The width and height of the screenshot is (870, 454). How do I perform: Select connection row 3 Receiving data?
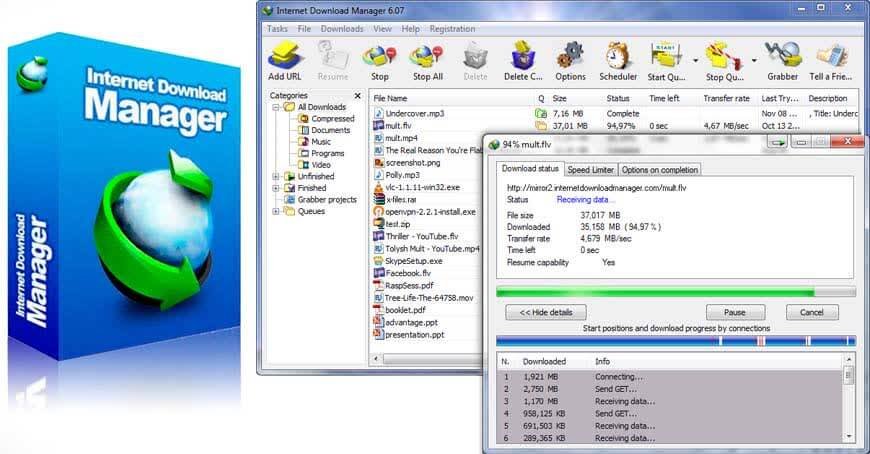click(670, 401)
